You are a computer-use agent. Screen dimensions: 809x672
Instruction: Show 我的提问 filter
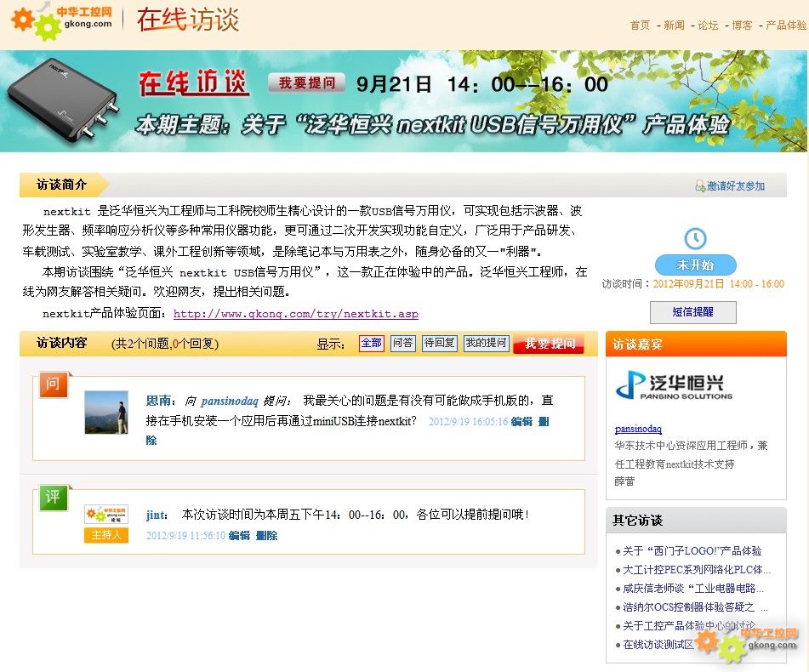pyautogui.click(x=486, y=343)
